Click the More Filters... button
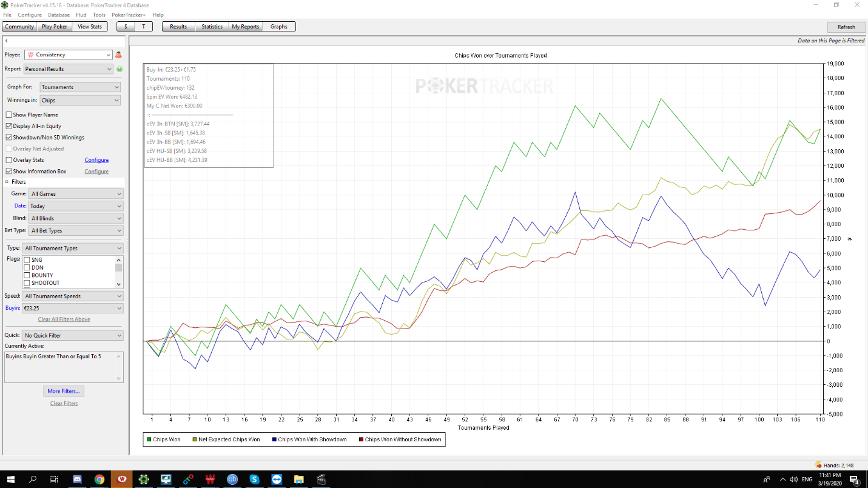 [x=63, y=391]
